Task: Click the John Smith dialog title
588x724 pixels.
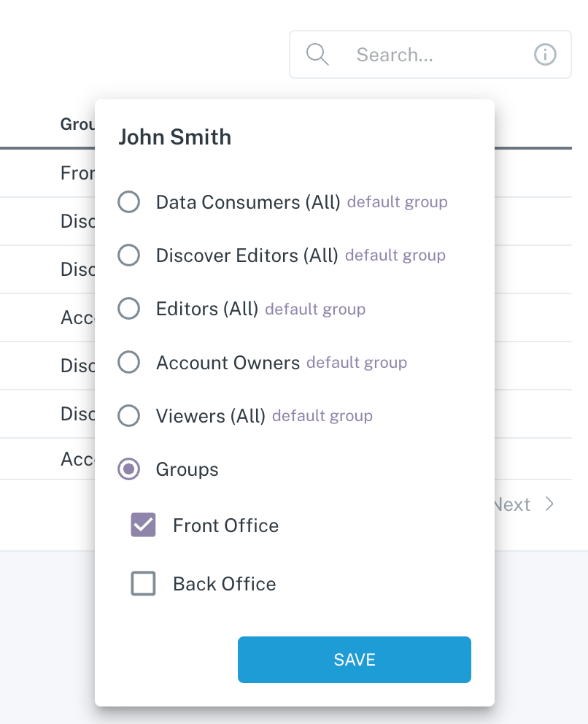Action: pyautogui.click(x=175, y=137)
